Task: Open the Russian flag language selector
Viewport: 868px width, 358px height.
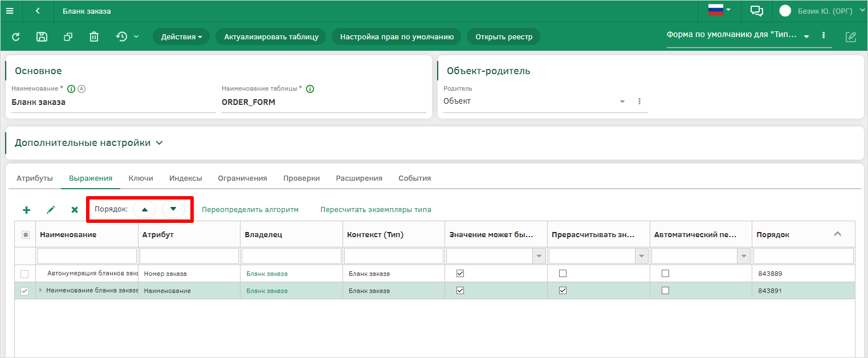Action: click(x=720, y=10)
